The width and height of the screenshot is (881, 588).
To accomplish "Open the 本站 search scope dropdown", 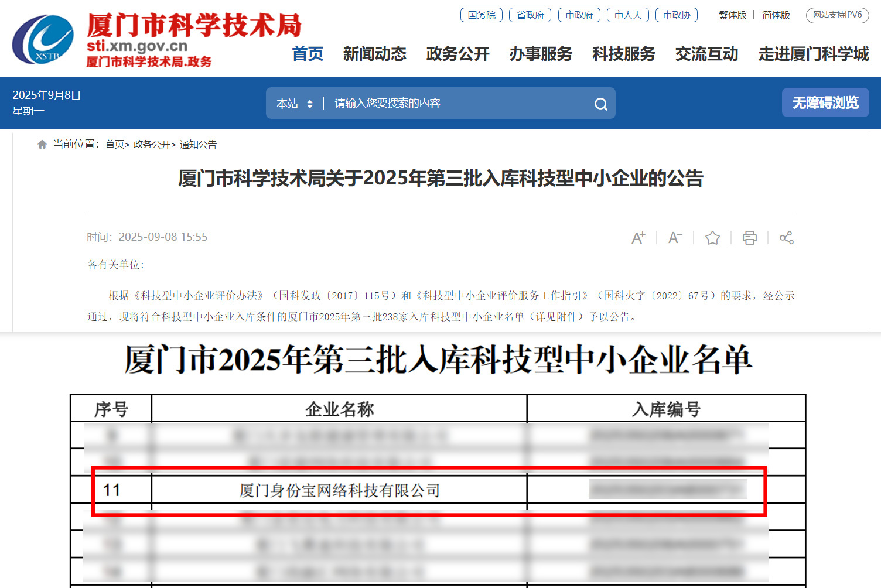I will pos(295,104).
